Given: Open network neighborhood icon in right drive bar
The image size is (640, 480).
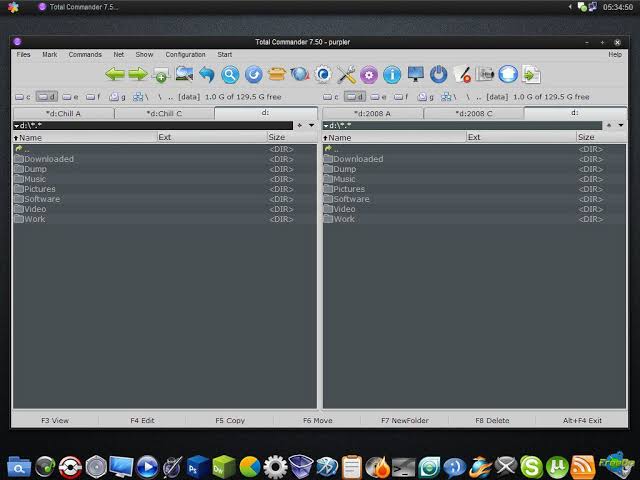Looking at the screenshot, I should click(449, 97).
